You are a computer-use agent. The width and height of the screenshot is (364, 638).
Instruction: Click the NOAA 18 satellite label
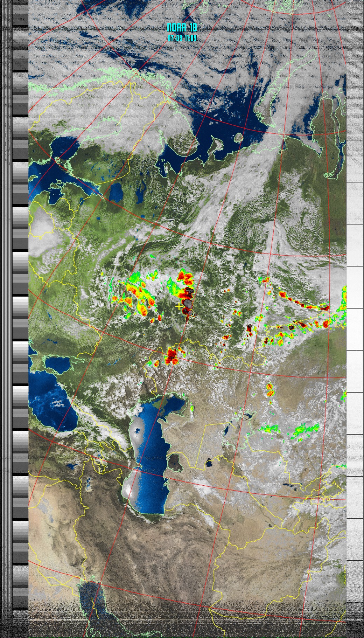(x=182, y=28)
